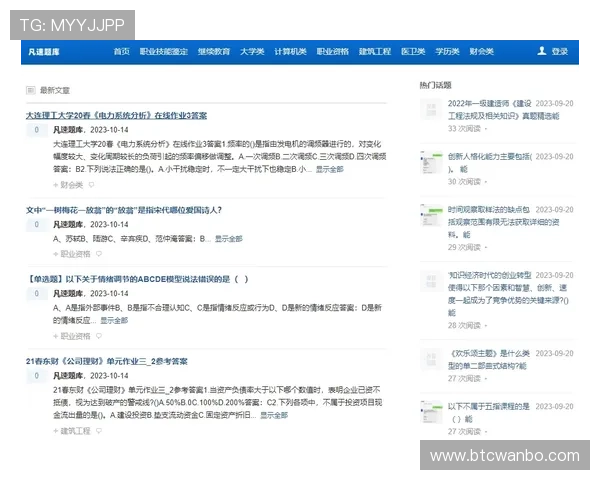Click the thumbnail beside 知识经济时代 topic

pyautogui.click(x=431, y=281)
